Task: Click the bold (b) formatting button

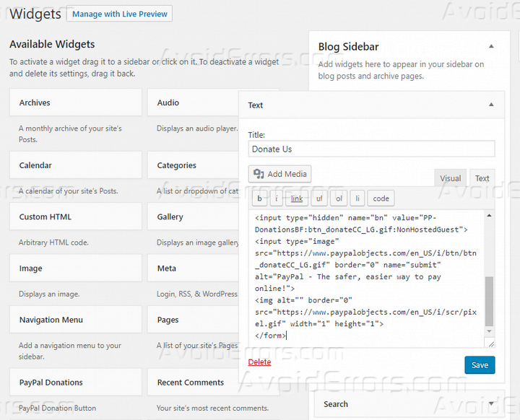Action: (259, 198)
